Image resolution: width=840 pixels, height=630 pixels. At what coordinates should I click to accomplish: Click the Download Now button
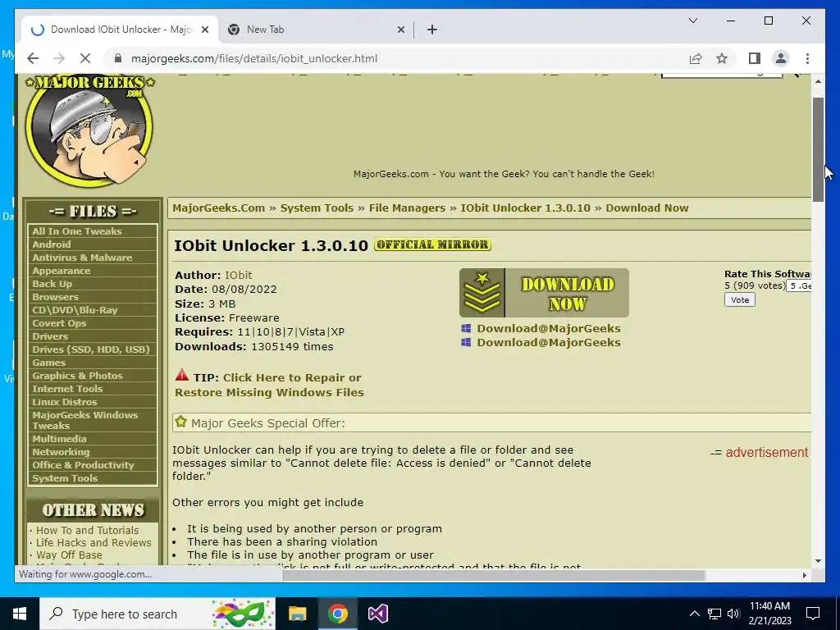coord(544,293)
